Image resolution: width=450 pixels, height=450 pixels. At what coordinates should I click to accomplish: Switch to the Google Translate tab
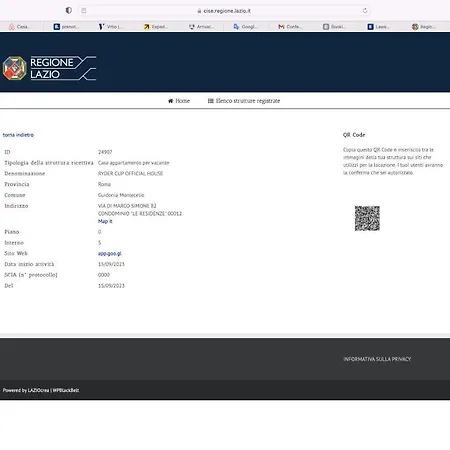(246, 27)
